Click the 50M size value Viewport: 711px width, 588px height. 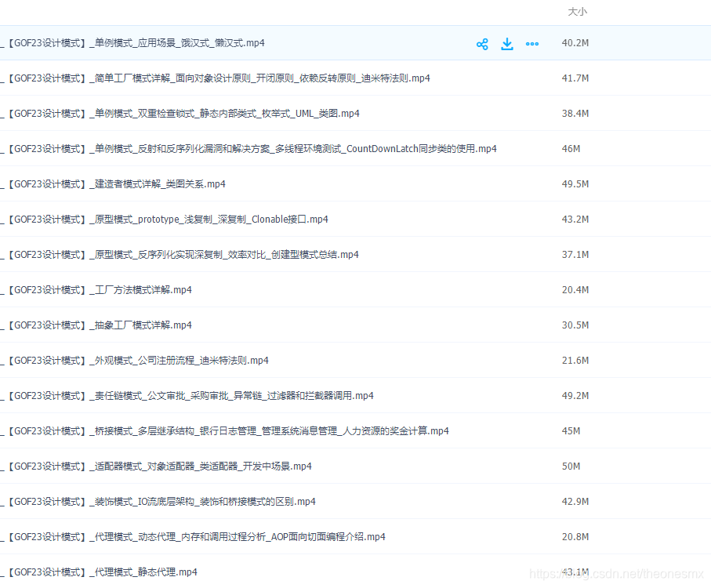(x=571, y=467)
